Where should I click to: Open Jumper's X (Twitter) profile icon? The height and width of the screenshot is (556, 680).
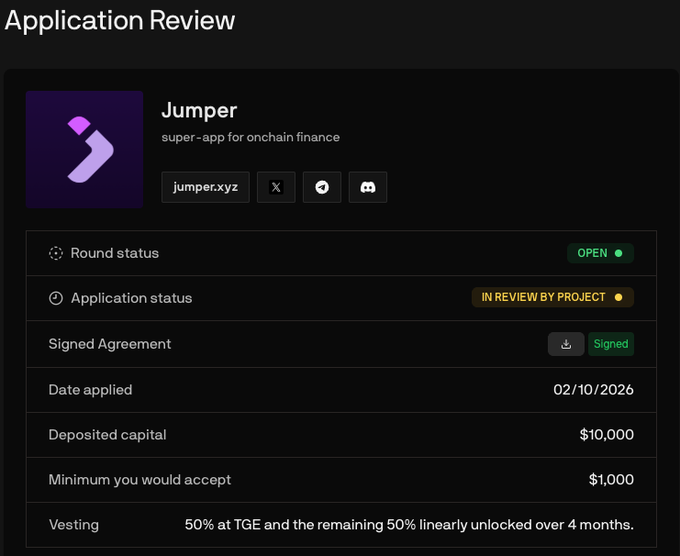tap(276, 187)
